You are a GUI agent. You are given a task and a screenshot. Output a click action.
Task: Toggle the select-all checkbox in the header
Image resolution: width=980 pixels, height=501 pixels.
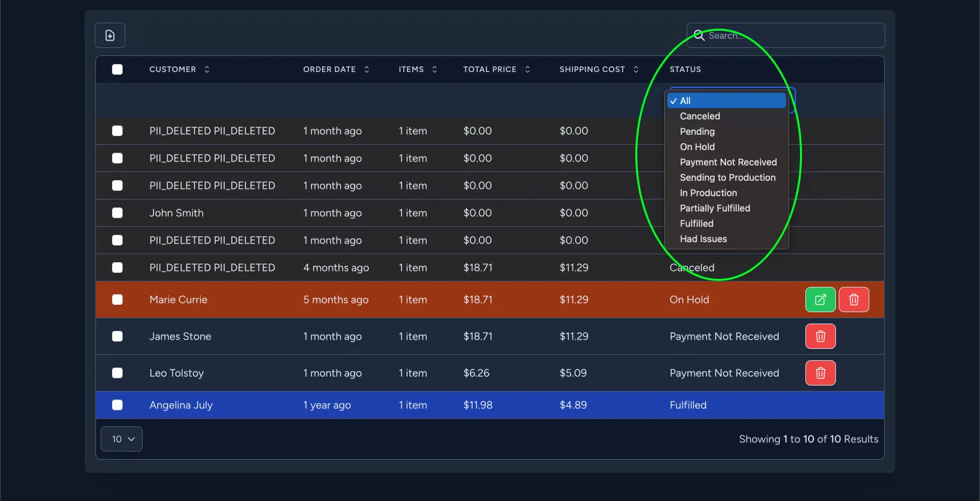tap(118, 69)
